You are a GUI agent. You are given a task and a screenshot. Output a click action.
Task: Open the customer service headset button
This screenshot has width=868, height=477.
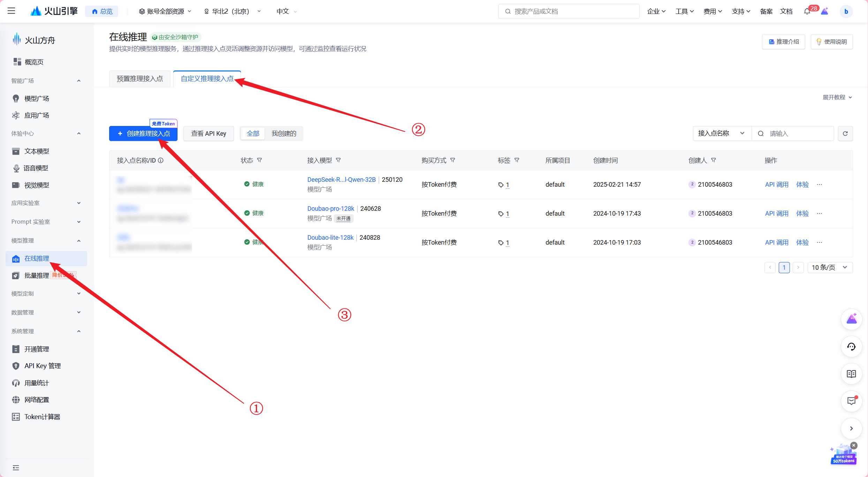[x=851, y=346]
